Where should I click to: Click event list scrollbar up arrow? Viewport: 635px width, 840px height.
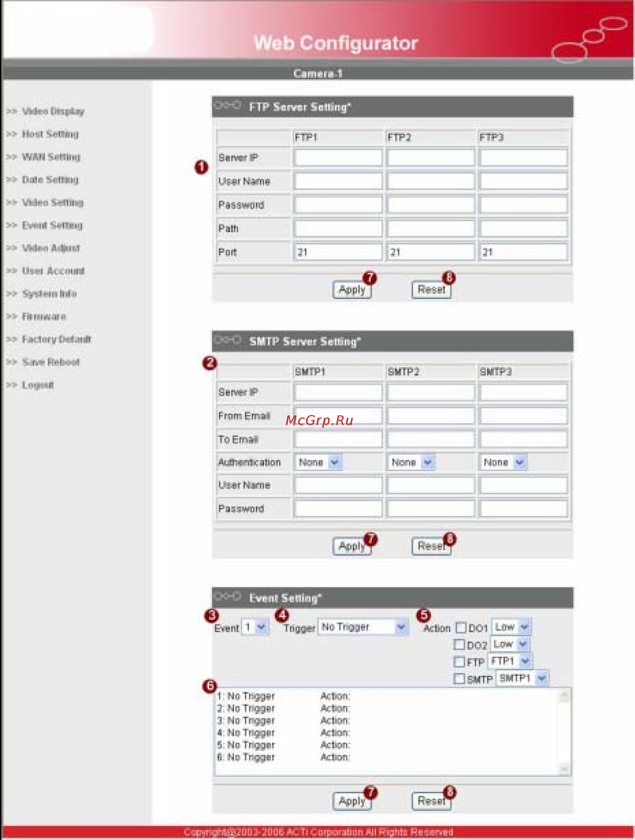tap(565, 696)
